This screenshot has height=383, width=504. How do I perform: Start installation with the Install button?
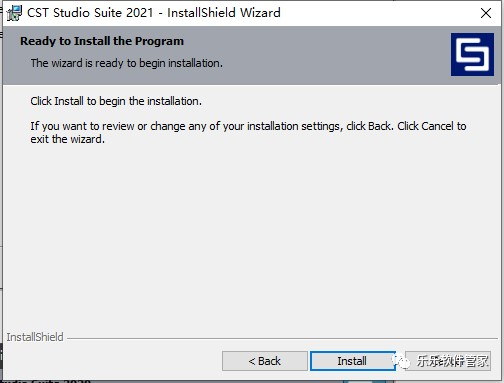click(352, 361)
